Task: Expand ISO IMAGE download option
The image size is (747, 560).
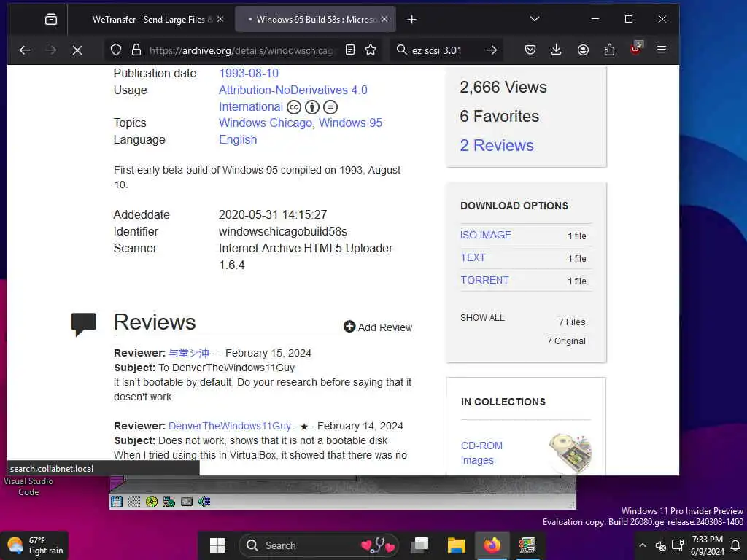Action: (x=485, y=235)
